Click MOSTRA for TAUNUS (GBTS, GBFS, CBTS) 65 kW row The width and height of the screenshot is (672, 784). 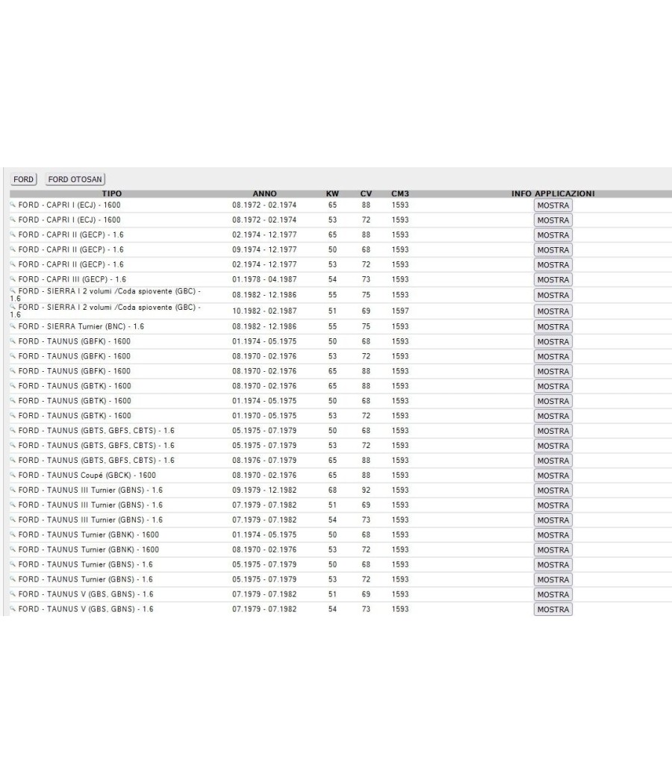coord(553,461)
